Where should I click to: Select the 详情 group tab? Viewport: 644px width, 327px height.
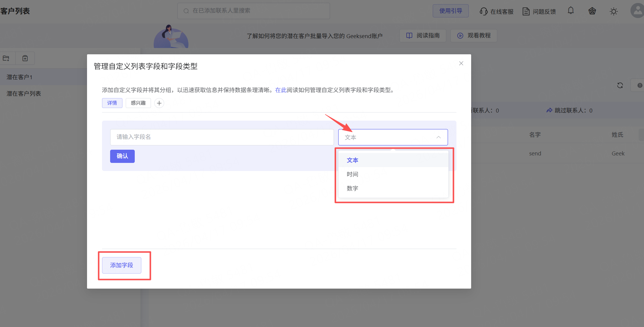[x=112, y=103]
